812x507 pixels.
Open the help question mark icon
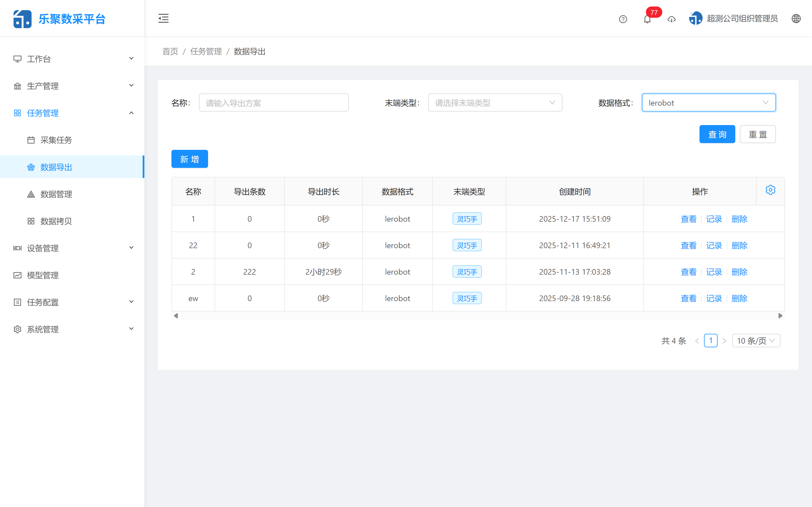coord(623,19)
